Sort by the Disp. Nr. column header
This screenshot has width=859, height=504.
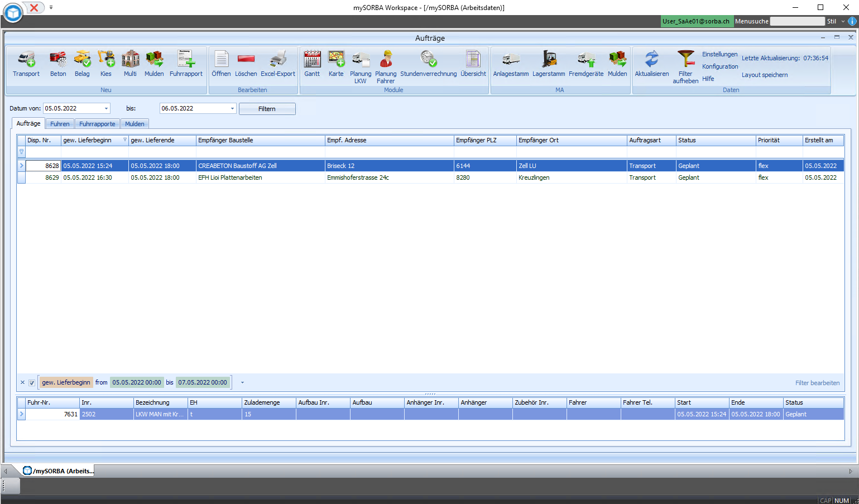pyautogui.click(x=43, y=140)
